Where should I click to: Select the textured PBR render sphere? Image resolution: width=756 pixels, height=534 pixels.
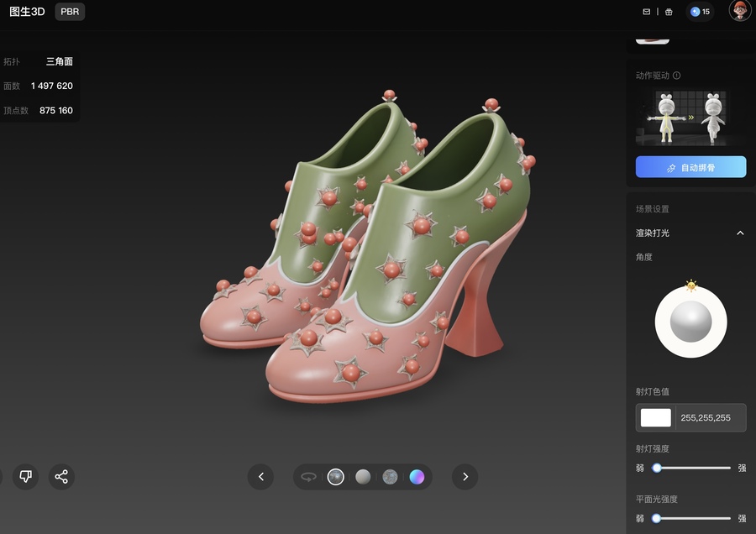coord(336,477)
